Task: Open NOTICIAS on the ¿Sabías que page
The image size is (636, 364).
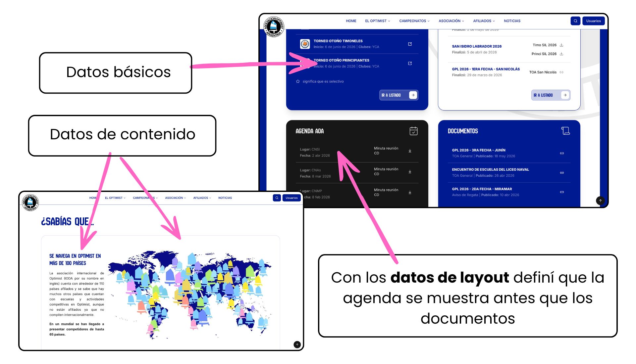Action: click(225, 198)
